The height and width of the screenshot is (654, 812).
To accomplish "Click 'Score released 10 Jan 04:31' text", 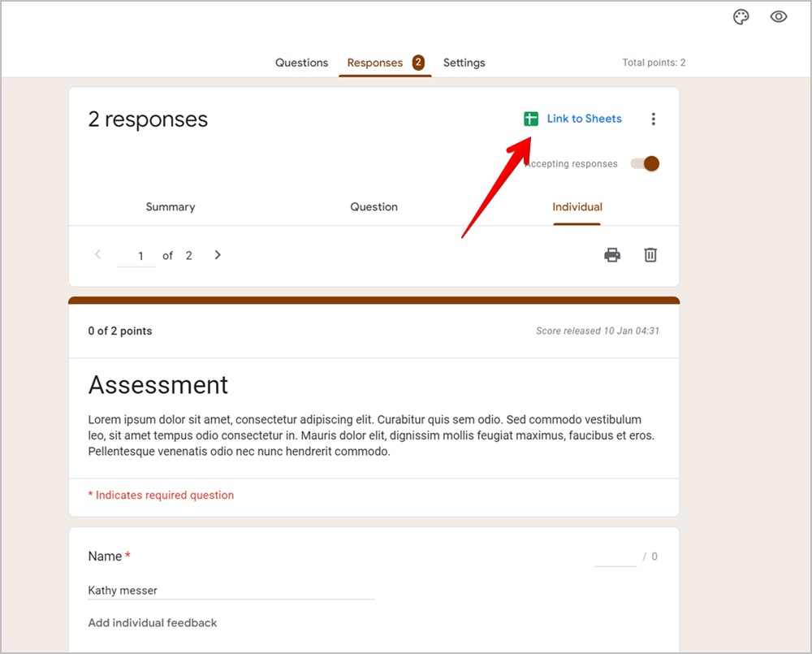I will 598,331.
